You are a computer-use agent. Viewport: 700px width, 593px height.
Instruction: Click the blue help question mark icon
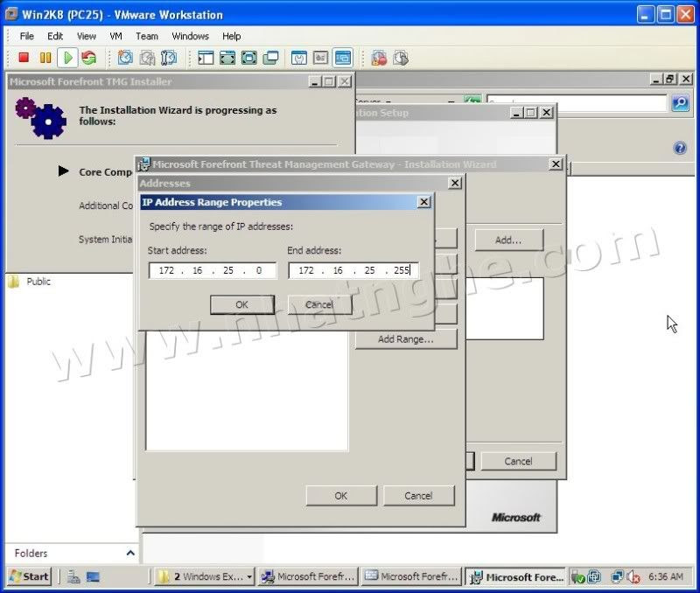pyautogui.click(x=680, y=148)
